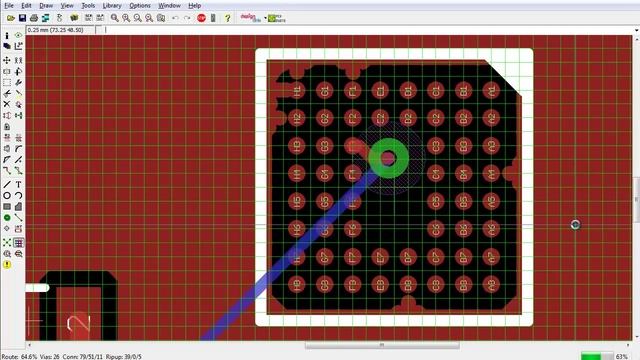Viewport: 640px width, 360px height.
Task: Select the Rotate tool
Action: pyautogui.click(x=18, y=71)
